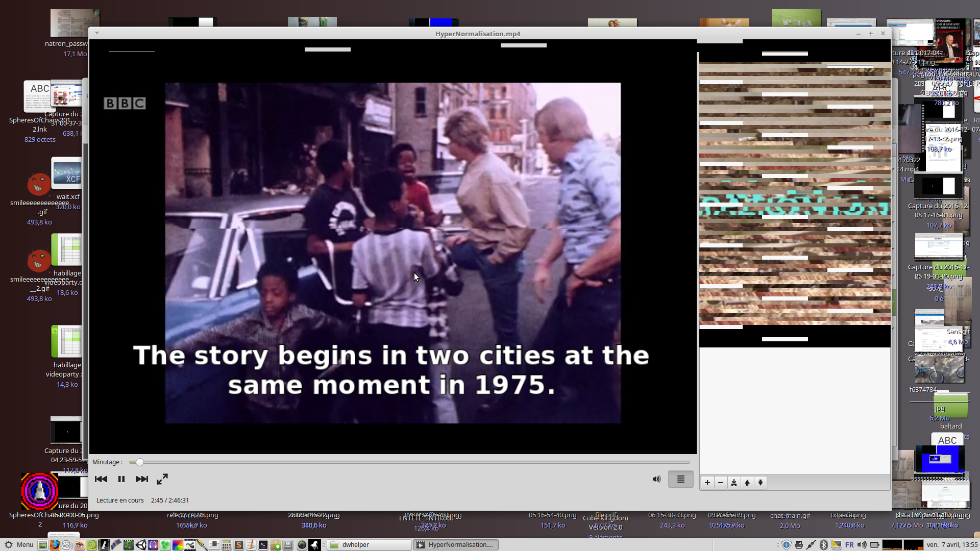Viewport: 980px width, 551px height.
Task: Add an item to the playlist
Action: pos(707,483)
